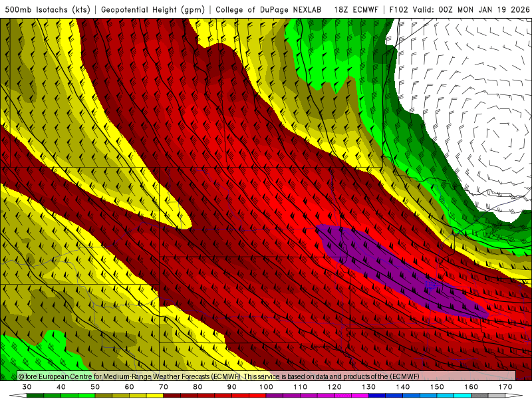Click the '18Z ECMWF' model run label
The width and height of the screenshot is (532, 399).
(356, 9)
